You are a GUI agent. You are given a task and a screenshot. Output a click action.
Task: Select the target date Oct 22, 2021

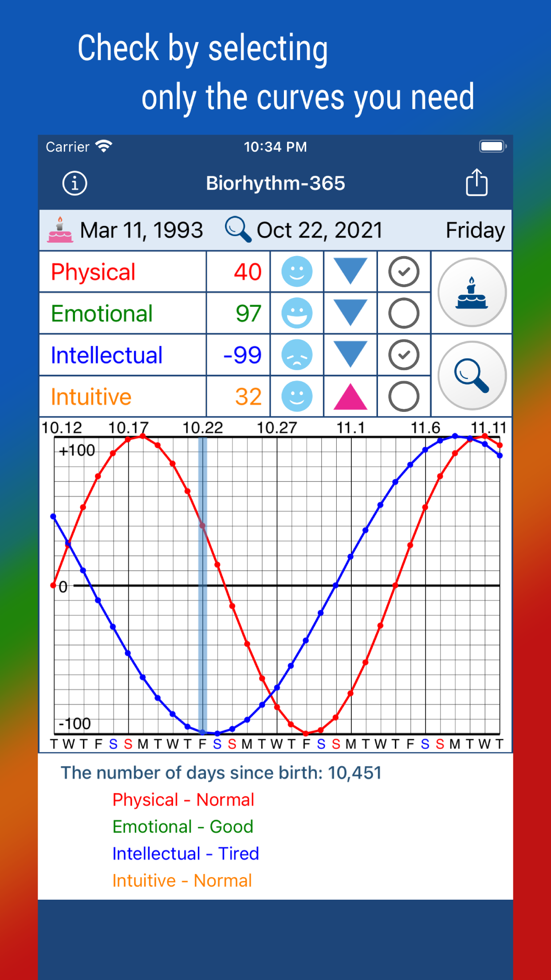(319, 230)
